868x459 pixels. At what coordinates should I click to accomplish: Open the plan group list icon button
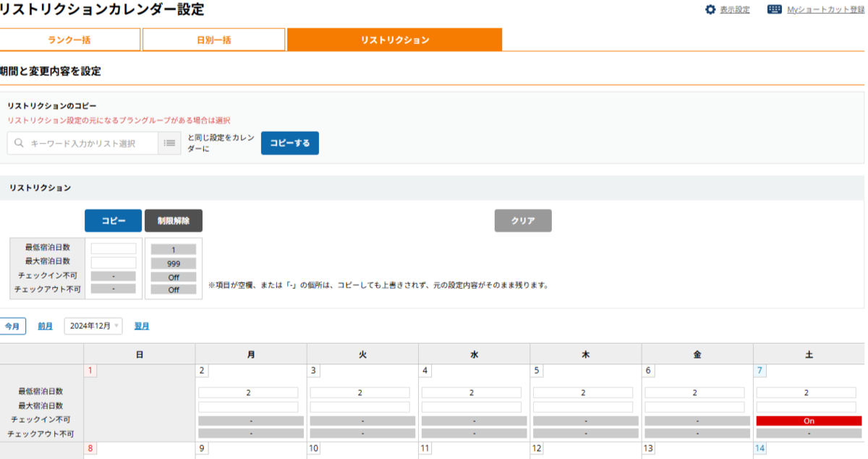click(170, 143)
